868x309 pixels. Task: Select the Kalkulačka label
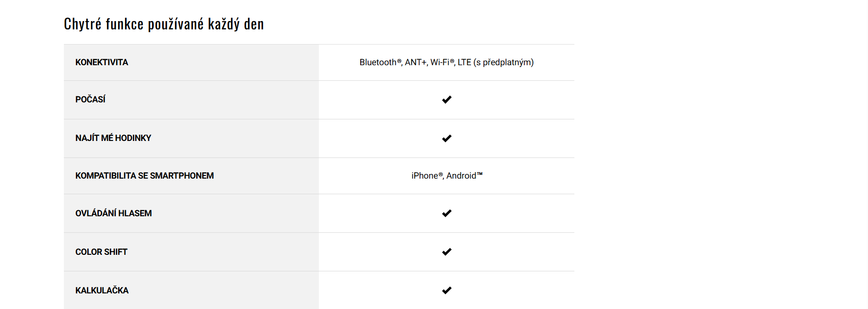pyautogui.click(x=102, y=291)
